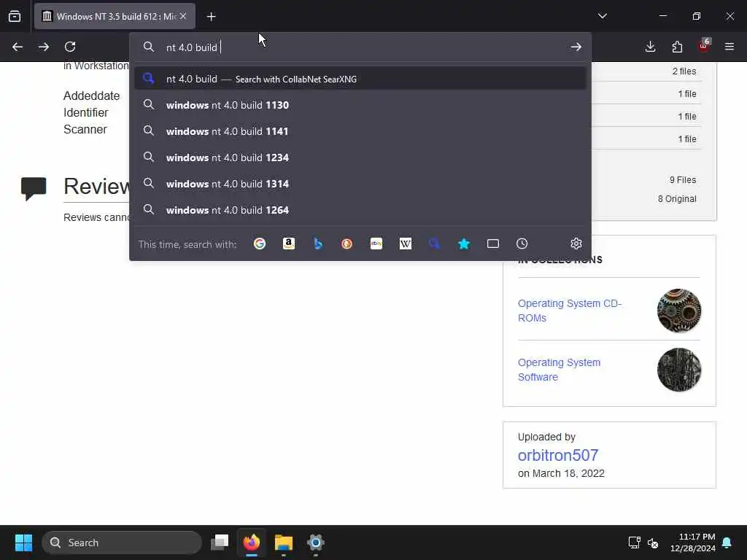Click the go arrow in address bar
Image resolution: width=747 pixels, height=560 pixels.
click(x=576, y=47)
